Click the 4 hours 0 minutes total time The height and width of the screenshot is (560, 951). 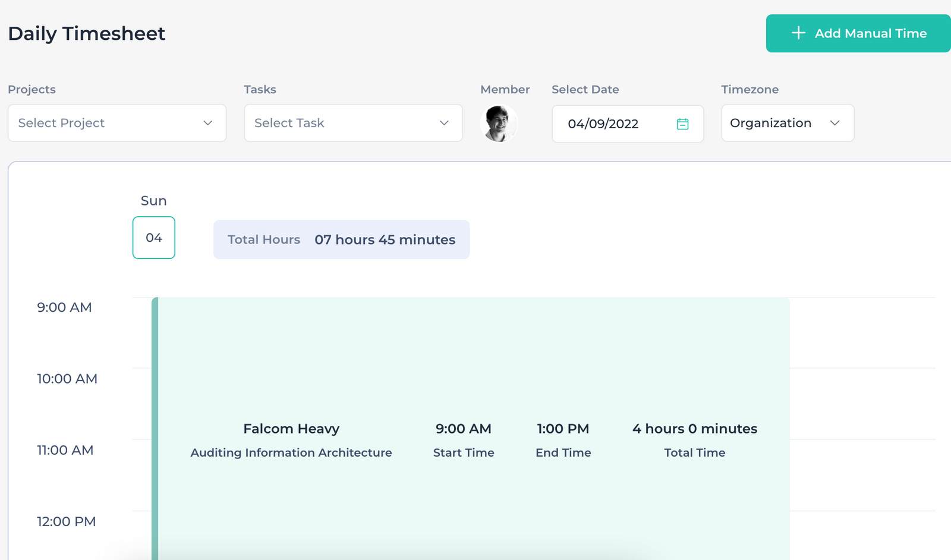pos(694,428)
